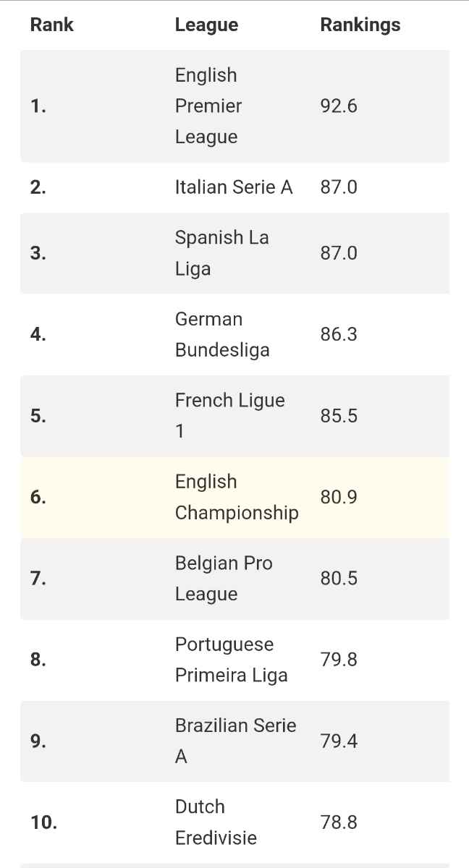The image size is (469, 868).
Task: Select the 92.6 ranking value
Action: point(339,106)
